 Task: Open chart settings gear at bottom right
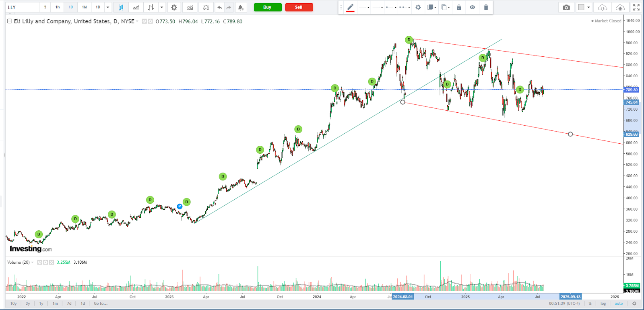[634, 304]
